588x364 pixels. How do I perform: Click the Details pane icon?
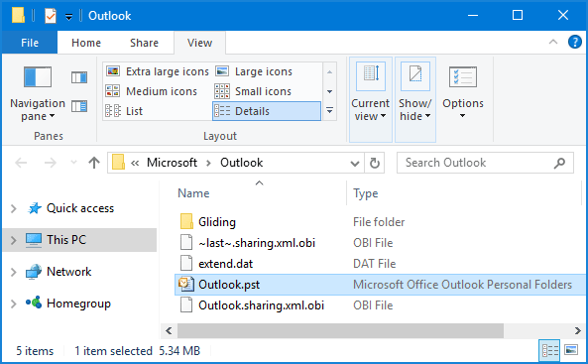[x=79, y=106]
